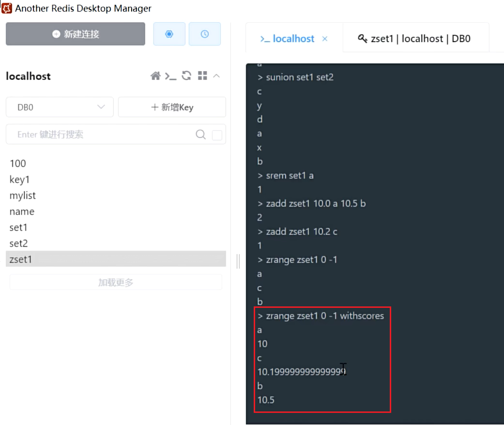Close the localhost console tab
The height and width of the screenshot is (425, 504).
pyautogui.click(x=325, y=39)
